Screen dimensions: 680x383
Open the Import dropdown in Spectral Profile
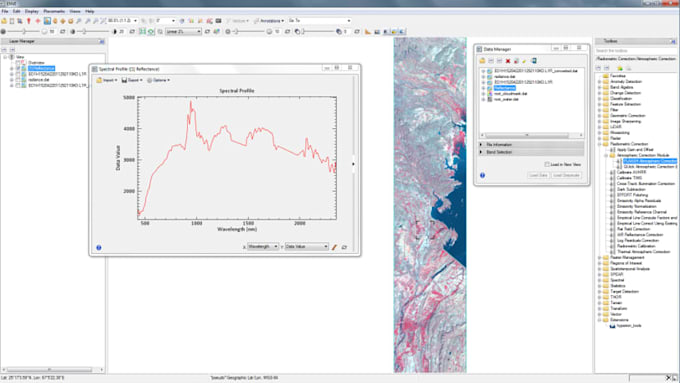pos(107,80)
